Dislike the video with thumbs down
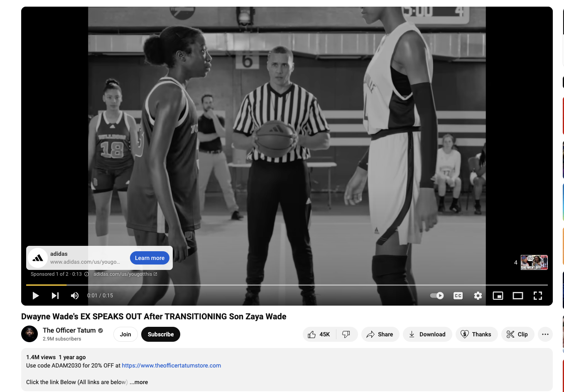This screenshot has height=392, width=564. point(346,334)
